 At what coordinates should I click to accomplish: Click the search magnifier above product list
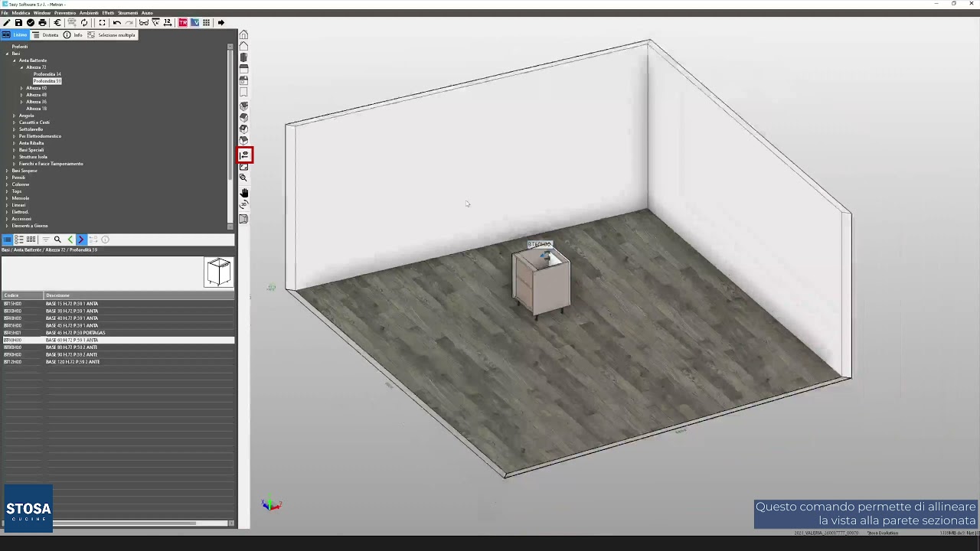(57, 240)
